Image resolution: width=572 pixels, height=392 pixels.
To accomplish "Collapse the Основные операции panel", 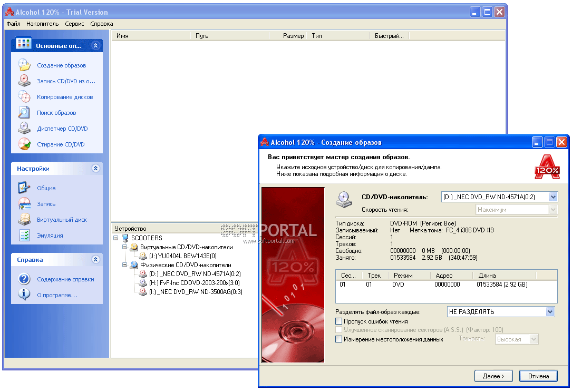I will [x=95, y=46].
